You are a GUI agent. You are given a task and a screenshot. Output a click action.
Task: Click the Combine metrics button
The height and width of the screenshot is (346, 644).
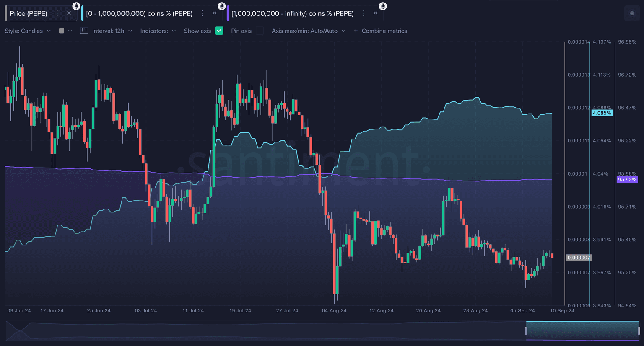380,31
